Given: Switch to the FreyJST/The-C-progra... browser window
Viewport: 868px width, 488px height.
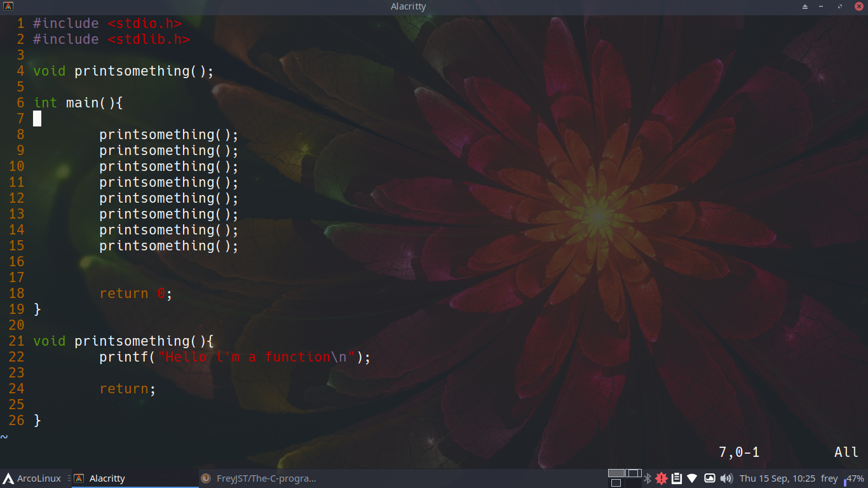Looking at the screenshot, I should click(261, 478).
